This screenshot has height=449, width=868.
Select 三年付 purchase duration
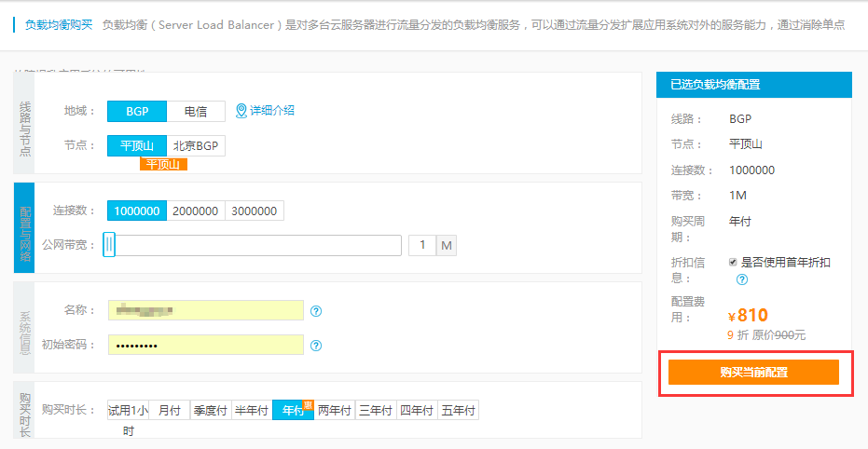pos(375,411)
